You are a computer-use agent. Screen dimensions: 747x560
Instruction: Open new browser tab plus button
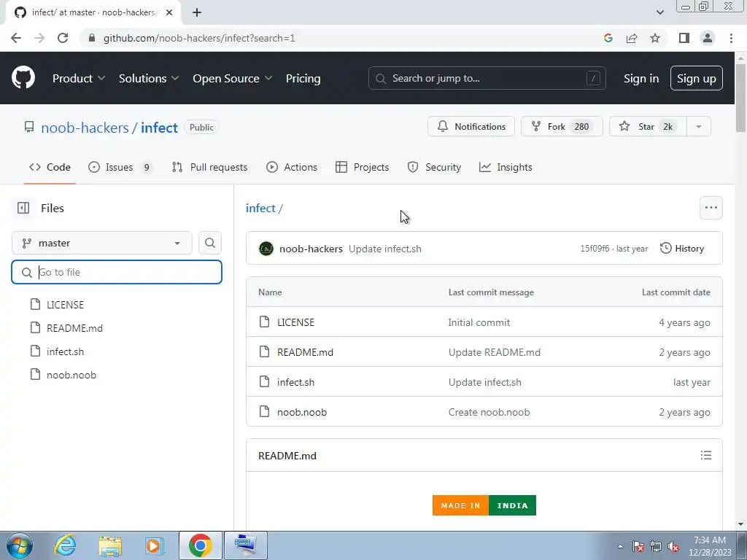tap(197, 12)
